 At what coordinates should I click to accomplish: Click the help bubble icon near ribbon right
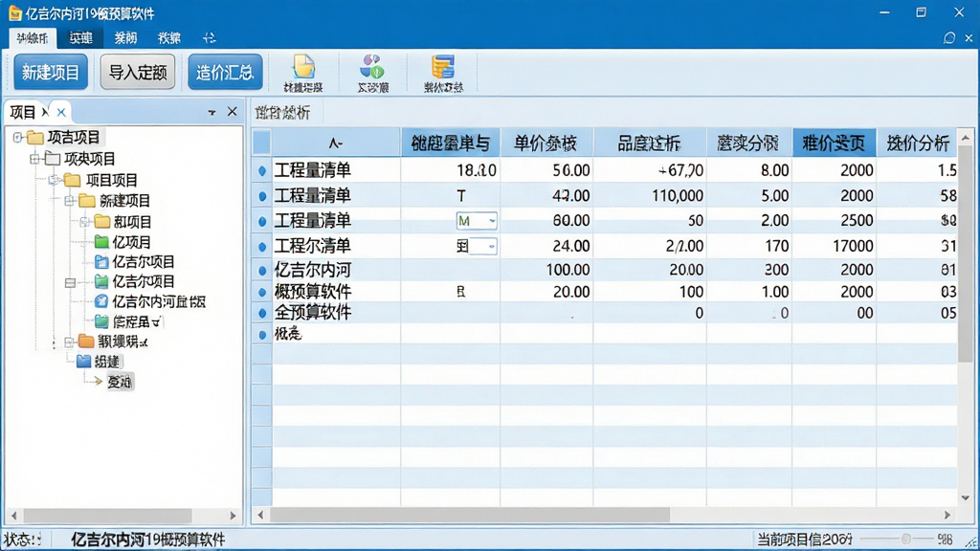pos(949,38)
